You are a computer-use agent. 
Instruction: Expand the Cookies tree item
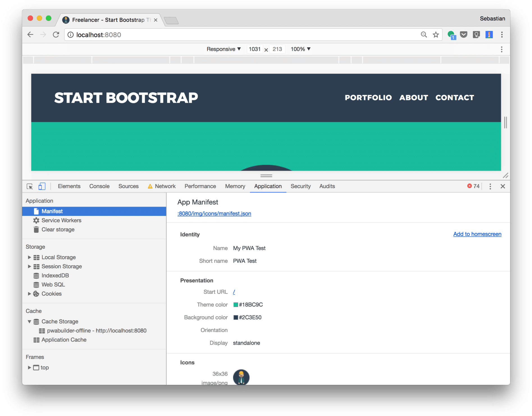(29, 294)
